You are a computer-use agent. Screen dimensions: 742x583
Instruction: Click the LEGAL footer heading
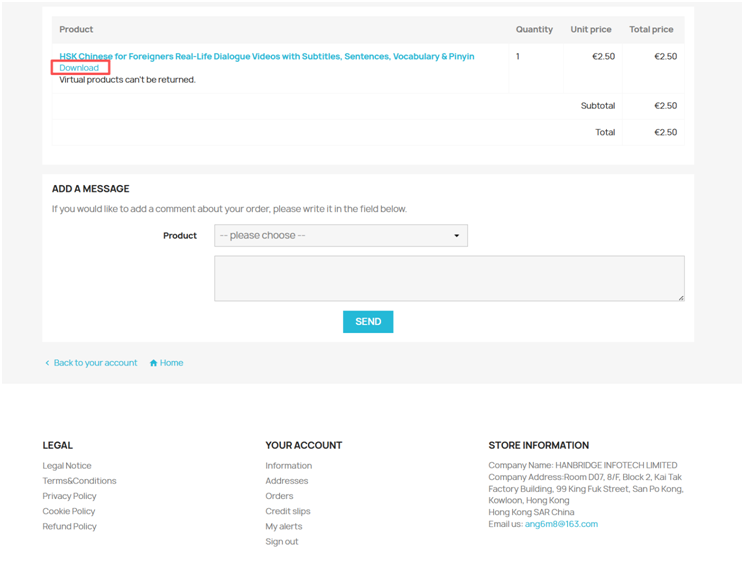tap(57, 445)
